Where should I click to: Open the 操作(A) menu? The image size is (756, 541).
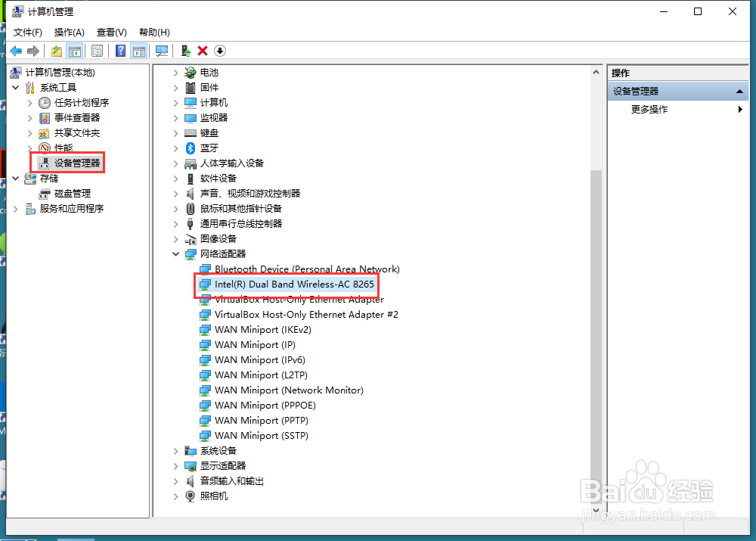(70, 33)
